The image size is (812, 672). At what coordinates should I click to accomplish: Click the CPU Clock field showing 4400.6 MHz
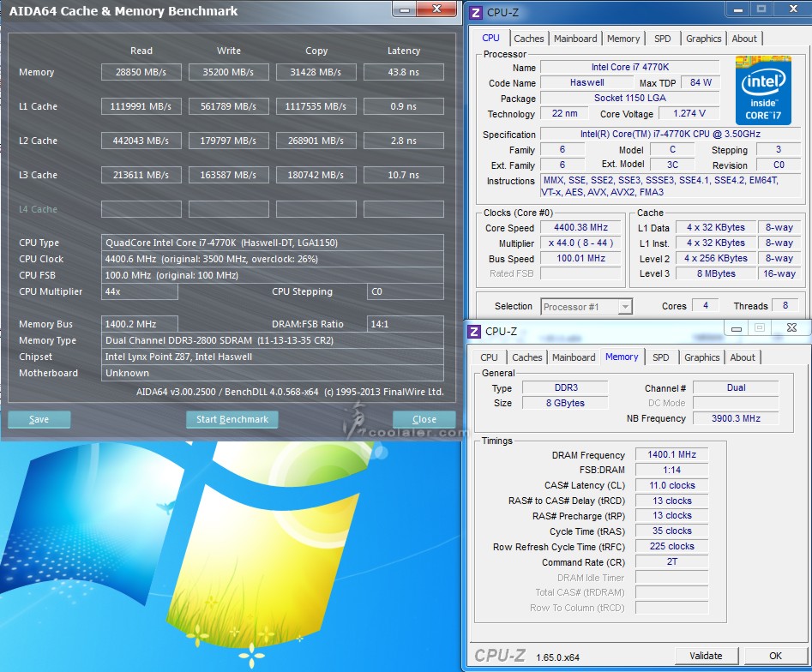click(273, 259)
